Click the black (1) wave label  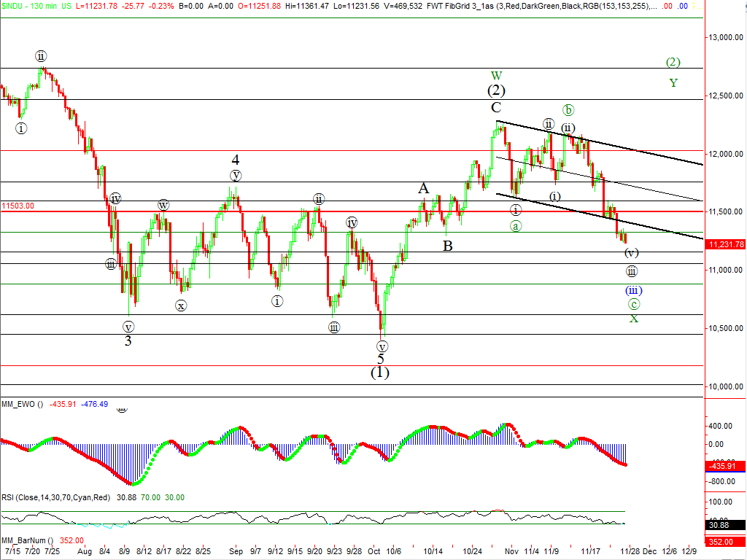pos(379,372)
